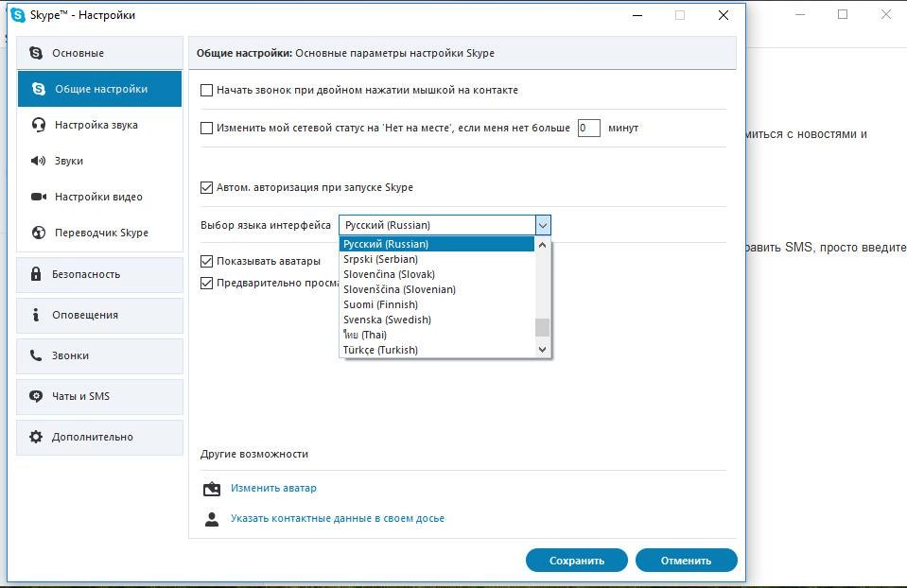Click the speaker icon next to Звуки
The height and width of the screenshot is (588, 907).
coord(38,161)
